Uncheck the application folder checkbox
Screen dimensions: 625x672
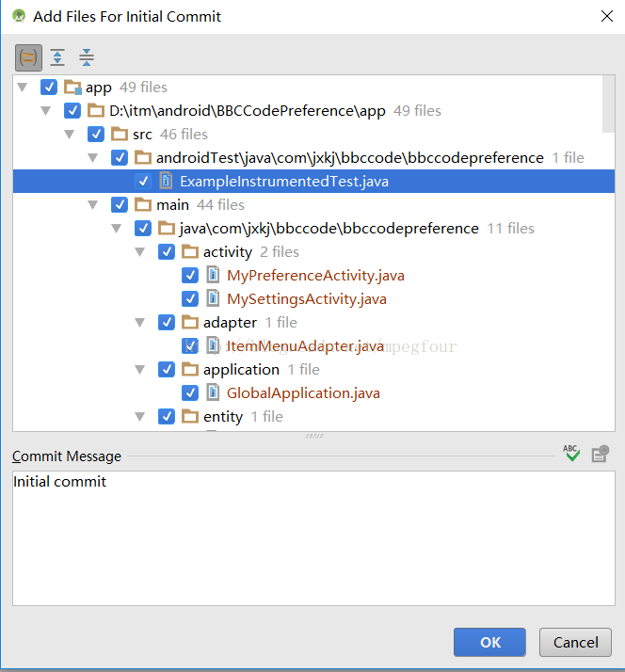pos(167,370)
